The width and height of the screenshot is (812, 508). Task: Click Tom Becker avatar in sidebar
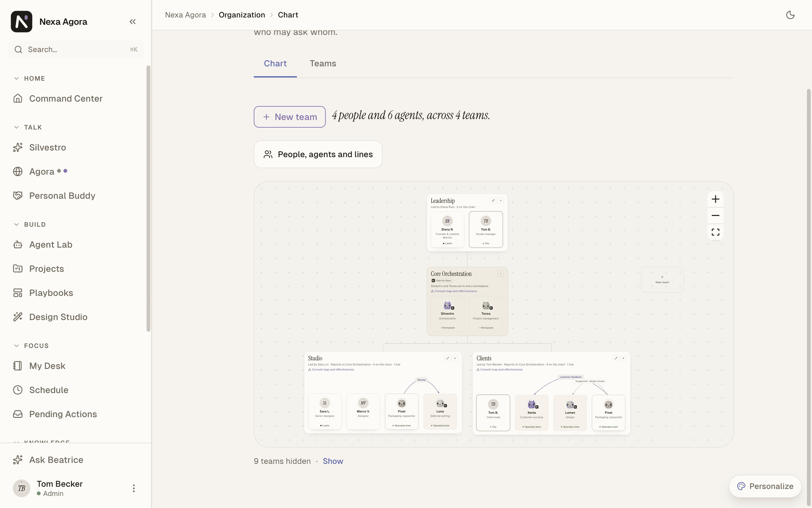22,488
